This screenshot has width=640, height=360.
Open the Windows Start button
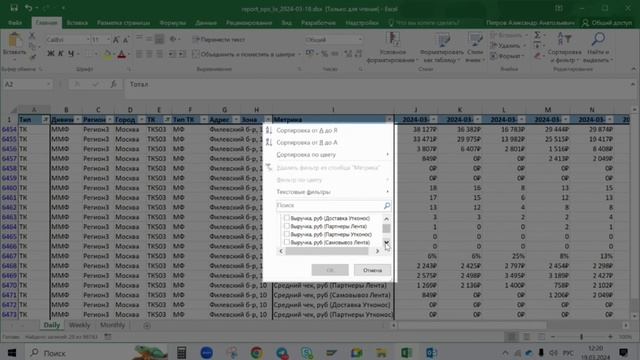(x=12, y=353)
